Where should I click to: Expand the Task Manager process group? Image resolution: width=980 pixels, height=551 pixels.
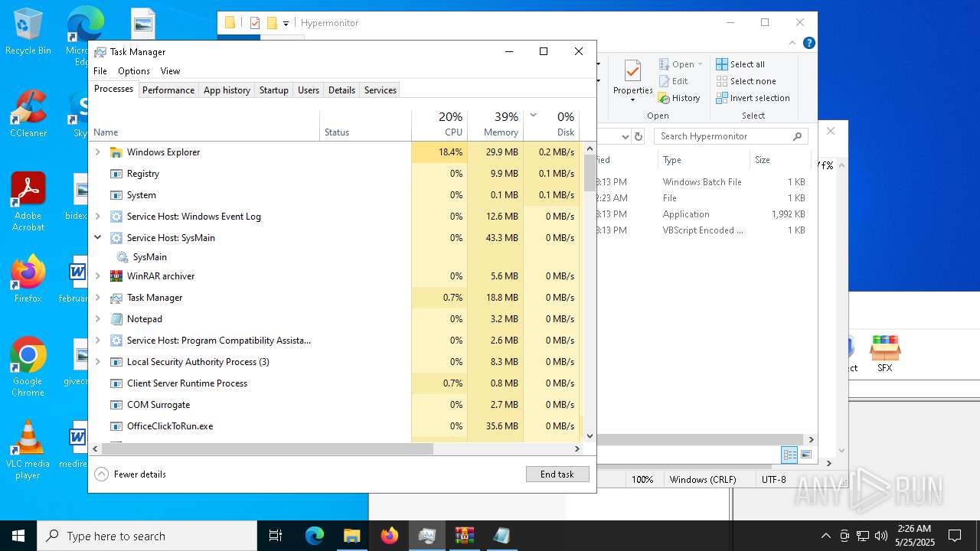pos(97,298)
